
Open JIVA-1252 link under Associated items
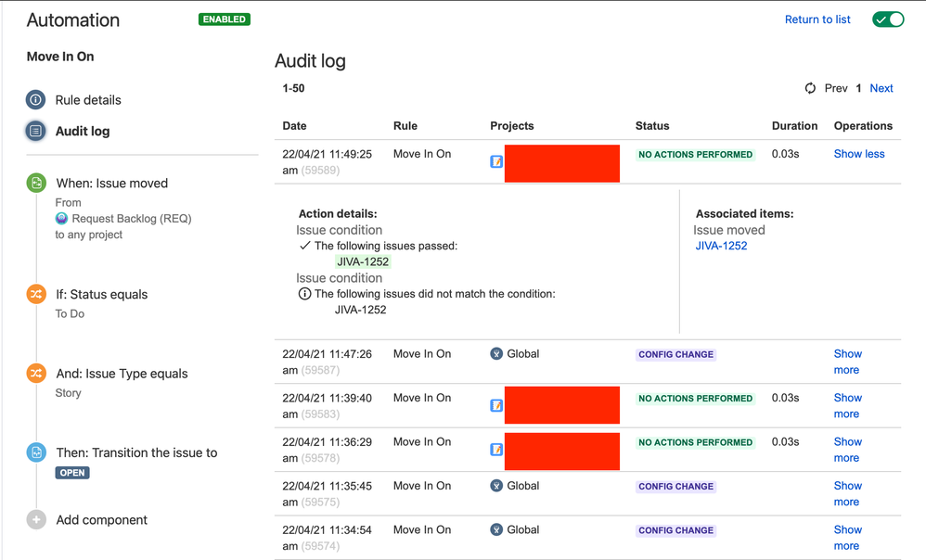coord(721,246)
